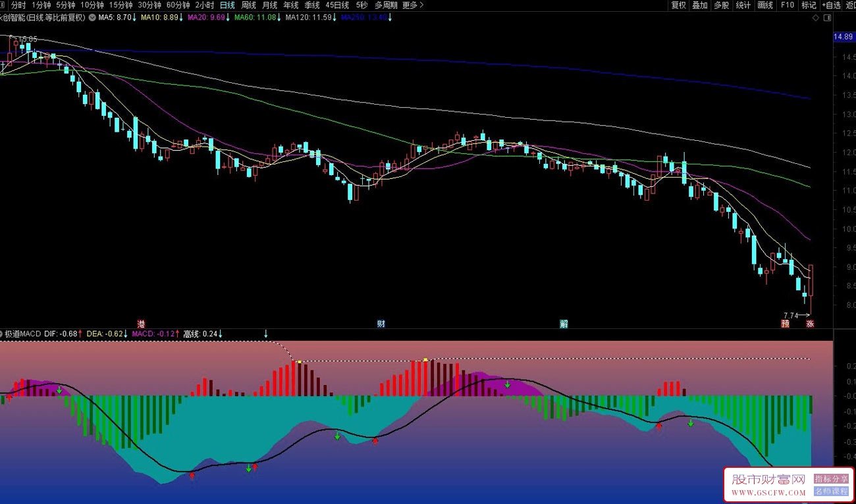The width and height of the screenshot is (856, 504).
Task: Click the 解 event marker
Action: 564,324
